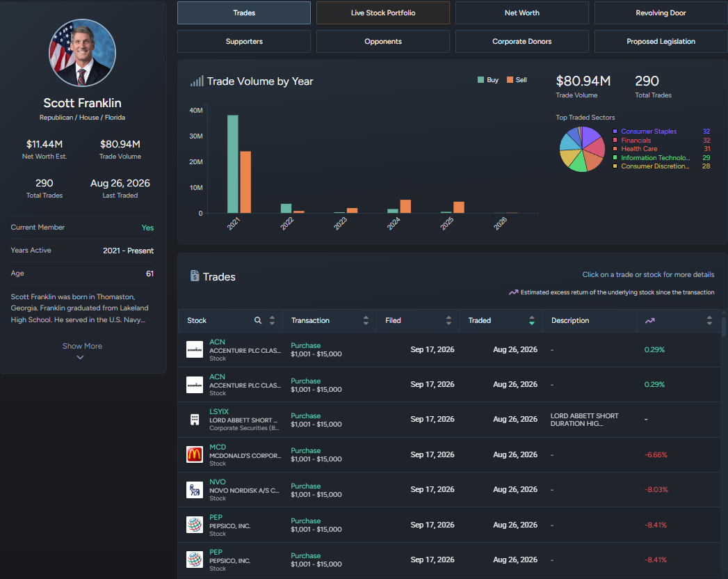Click the excess return legend trend icon
Viewport: 728px width, 579px height.
coord(514,292)
